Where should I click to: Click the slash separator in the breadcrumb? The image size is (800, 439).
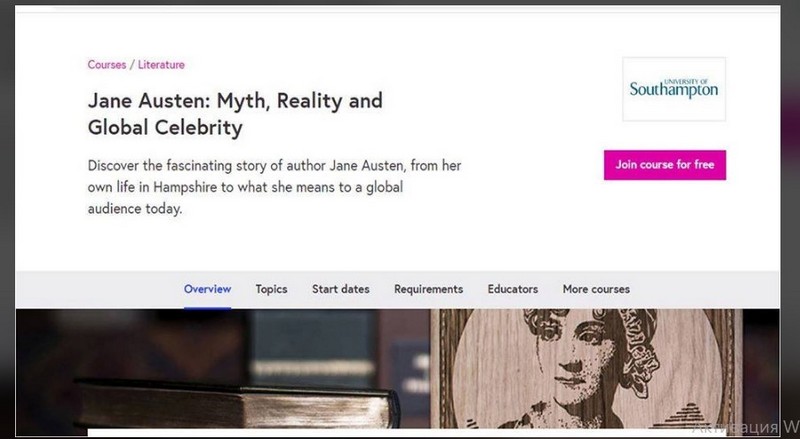click(x=132, y=65)
